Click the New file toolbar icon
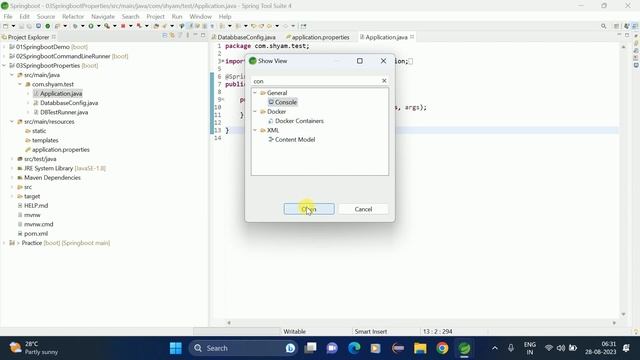 [6, 26]
